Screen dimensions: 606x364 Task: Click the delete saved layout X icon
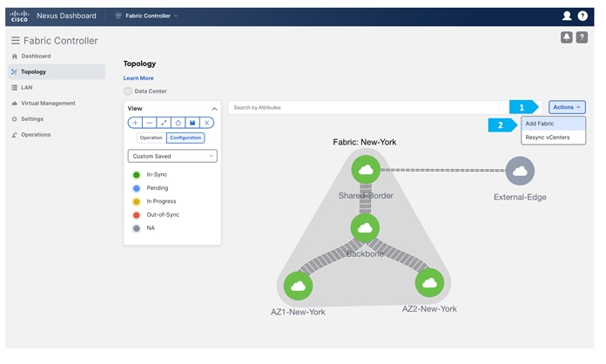[x=206, y=123]
